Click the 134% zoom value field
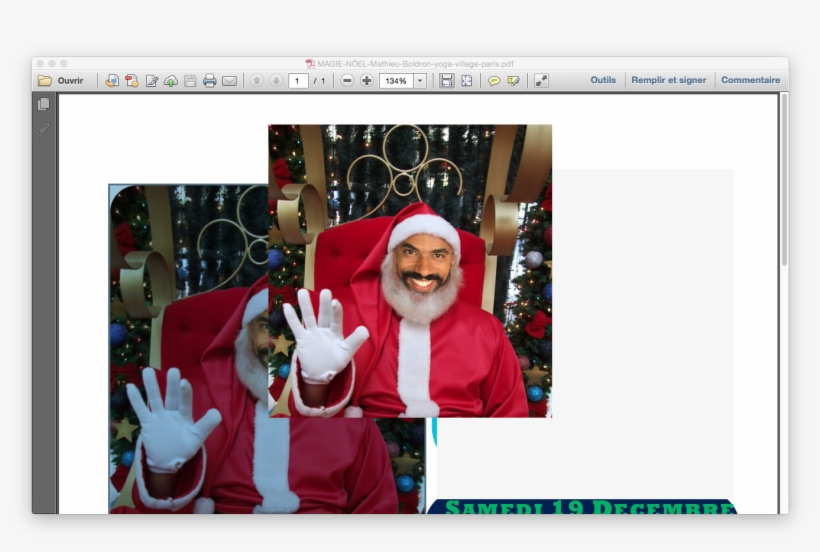The image size is (820, 552). click(x=396, y=80)
